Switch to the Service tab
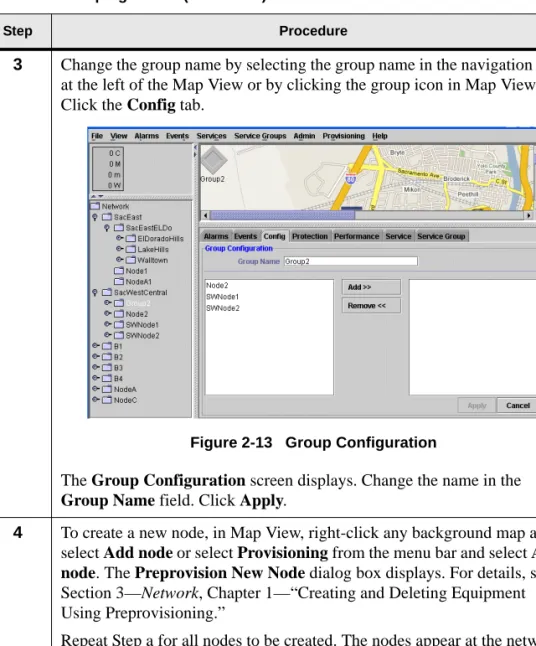 [398, 236]
